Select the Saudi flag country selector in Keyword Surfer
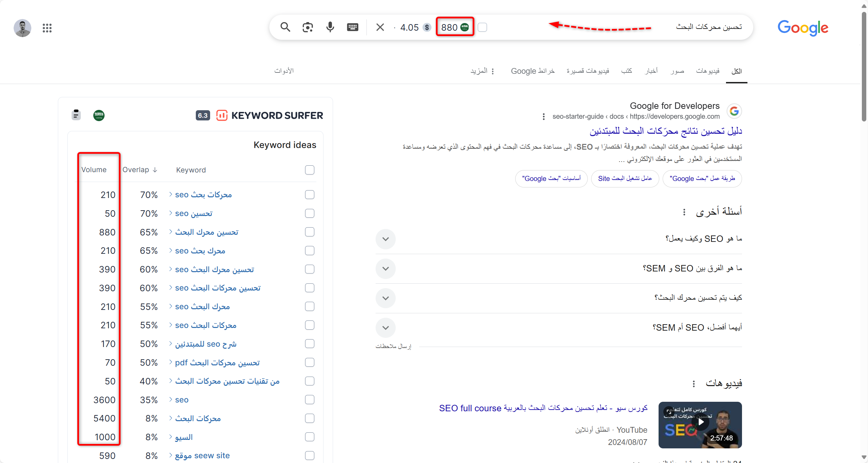Image resolution: width=868 pixels, height=463 pixels. pyautogui.click(x=98, y=115)
